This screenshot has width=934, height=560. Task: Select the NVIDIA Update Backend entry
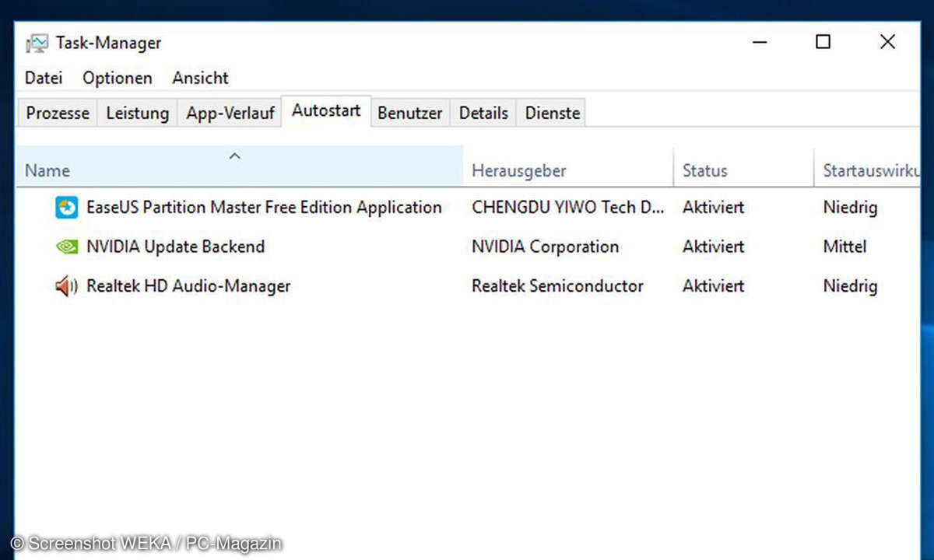(x=176, y=247)
